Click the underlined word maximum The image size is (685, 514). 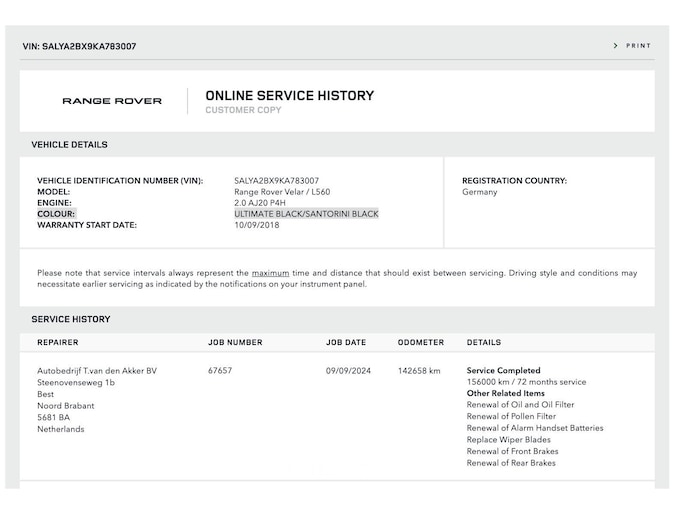(x=270, y=273)
